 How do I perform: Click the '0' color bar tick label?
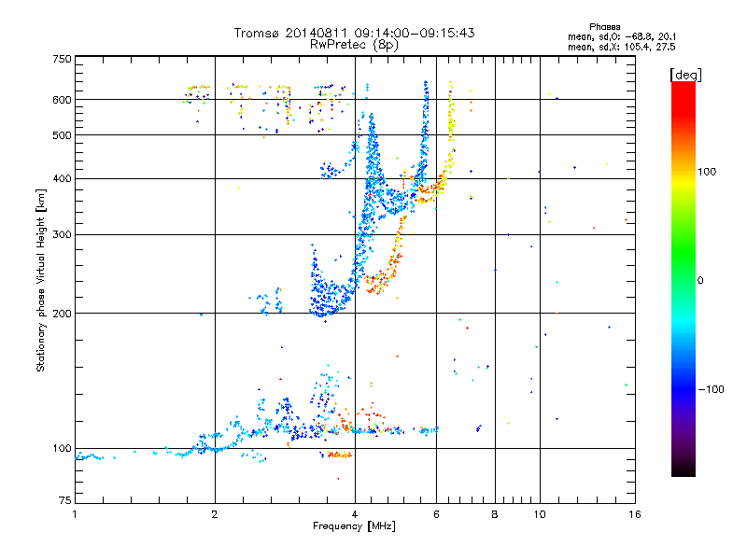pos(700,280)
